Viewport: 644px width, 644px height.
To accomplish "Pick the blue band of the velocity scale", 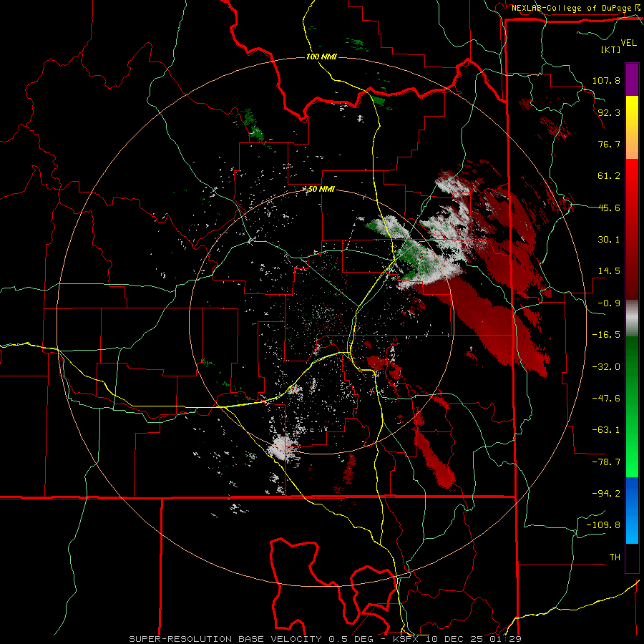I will [x=632, y=510].
